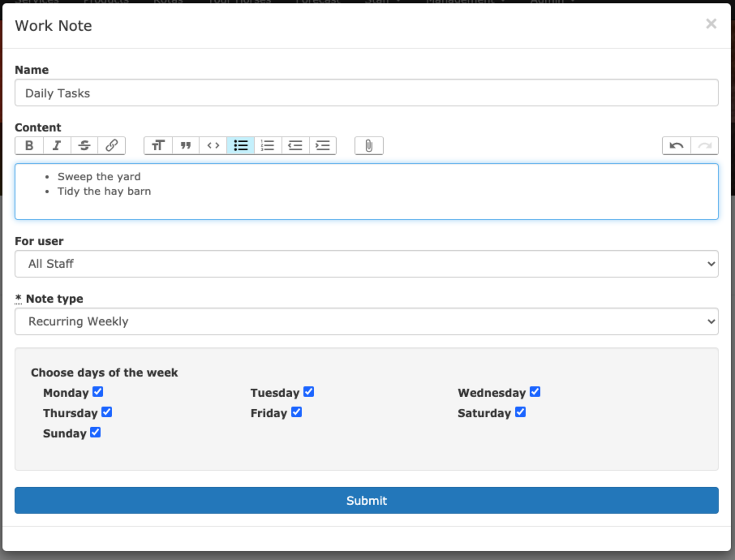This screenshot has width=735, height=560.
Task: Apply strikethrough formatting
Action: point(84,146)
